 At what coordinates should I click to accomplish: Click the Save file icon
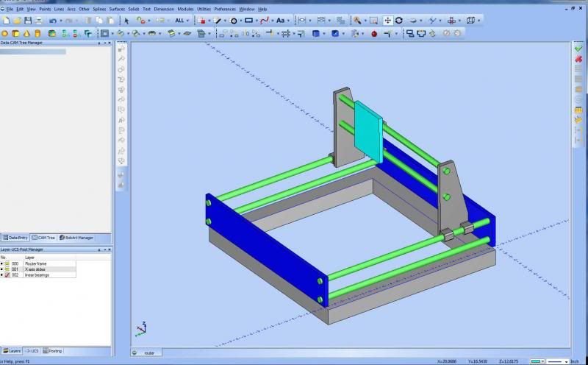pyautogui.click(x=28, y=21)
